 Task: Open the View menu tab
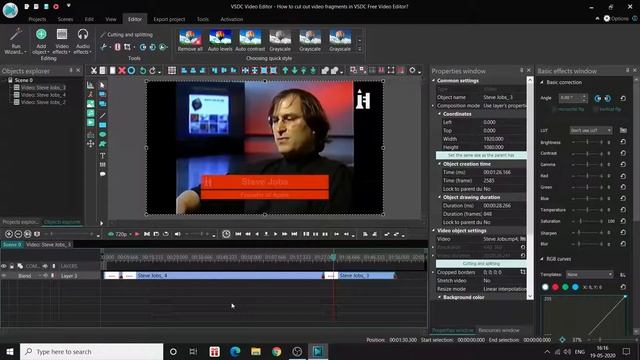point(111,19)
